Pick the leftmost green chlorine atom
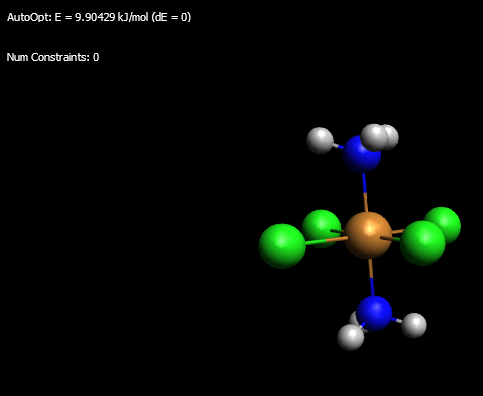 [x=282, y=246]
